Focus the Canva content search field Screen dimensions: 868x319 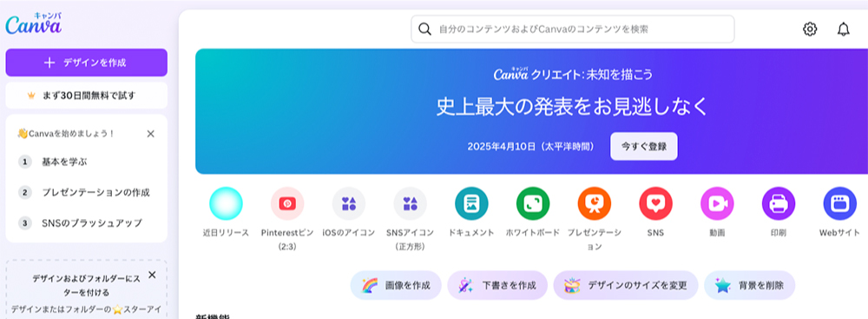[572, 29]
